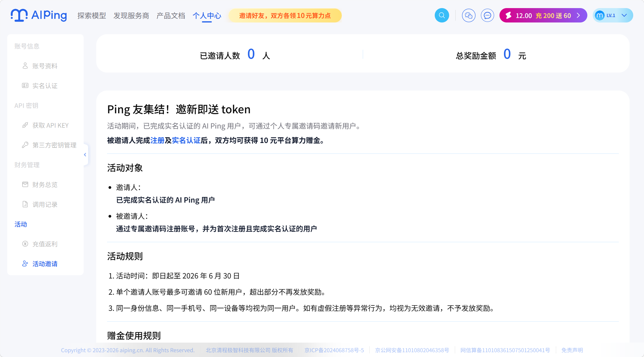Open the chat message bubble icon

(x=487, y=15)
